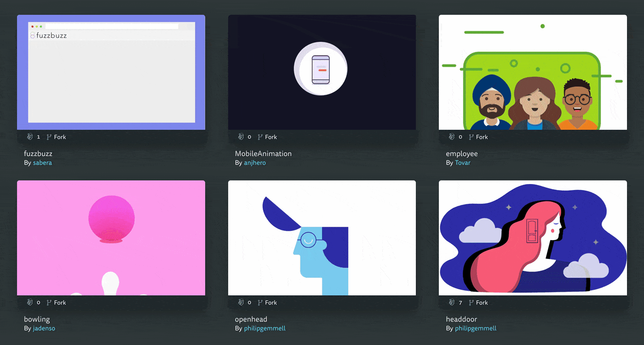This screenshot has height=345, width=644.
Task: Click the fuzzbuzz project title text
Action: [38, 154]
